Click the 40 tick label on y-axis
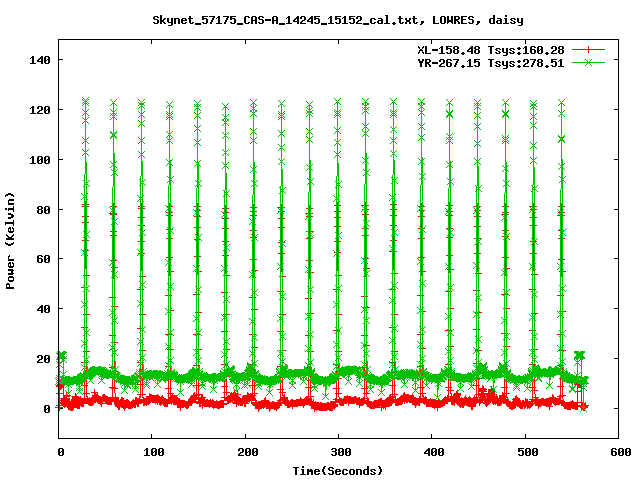 pyautogui.click(x=43, y=309)
